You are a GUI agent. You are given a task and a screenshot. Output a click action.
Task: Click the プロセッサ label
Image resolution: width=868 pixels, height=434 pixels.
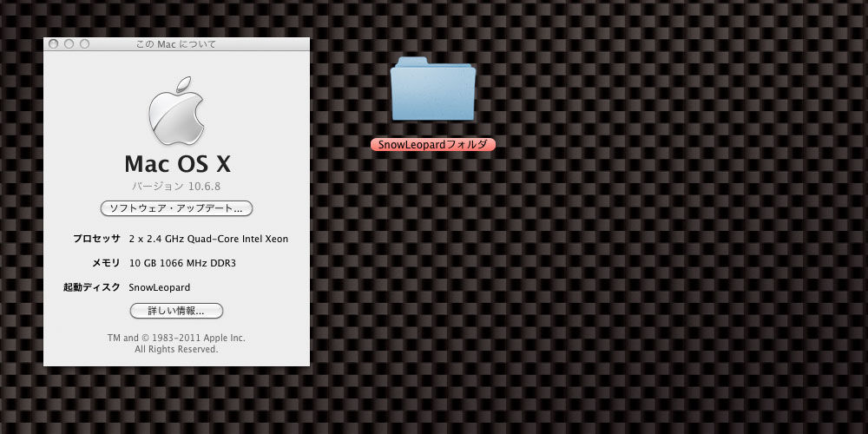(97, 240)
